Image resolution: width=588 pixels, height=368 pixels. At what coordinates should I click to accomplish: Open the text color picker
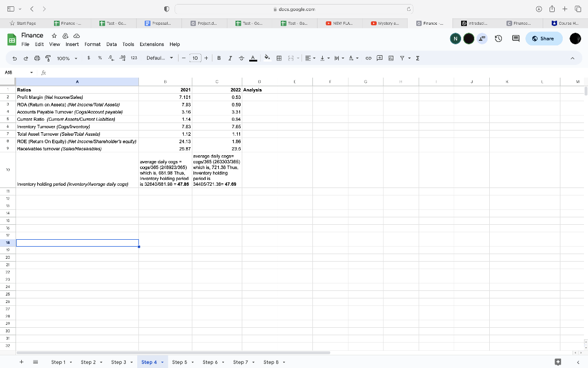coord(254,57)
